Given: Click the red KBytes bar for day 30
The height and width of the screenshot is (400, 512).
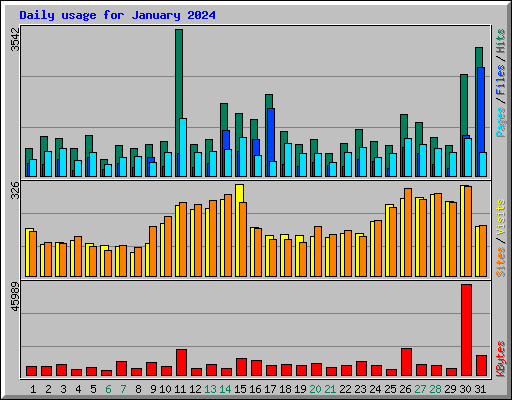Looking at the screenshot, I should (466, 330).
